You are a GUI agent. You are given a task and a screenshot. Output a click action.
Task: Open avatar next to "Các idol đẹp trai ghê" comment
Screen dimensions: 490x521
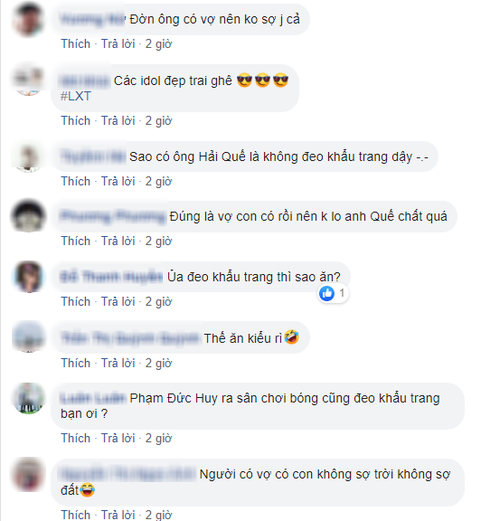pos(28,80)
